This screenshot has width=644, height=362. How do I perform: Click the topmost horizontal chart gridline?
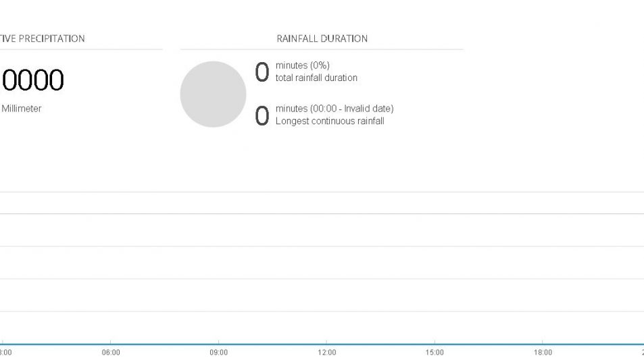coord(322,192)
